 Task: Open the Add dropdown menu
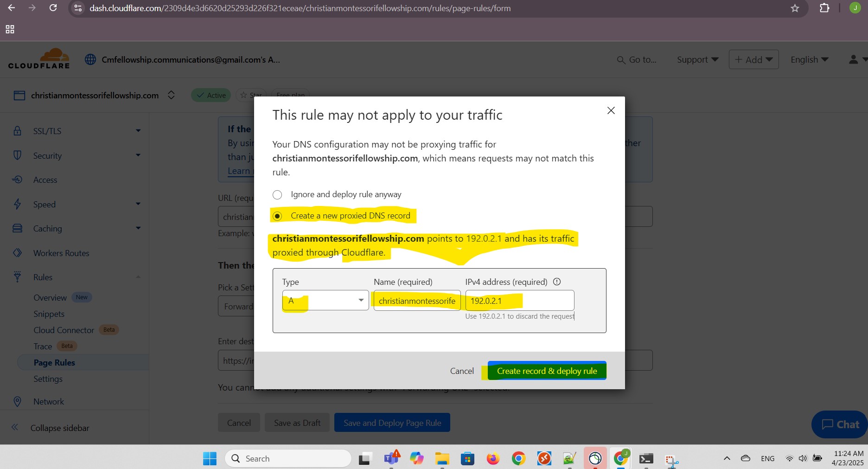(x=753, y=59)
